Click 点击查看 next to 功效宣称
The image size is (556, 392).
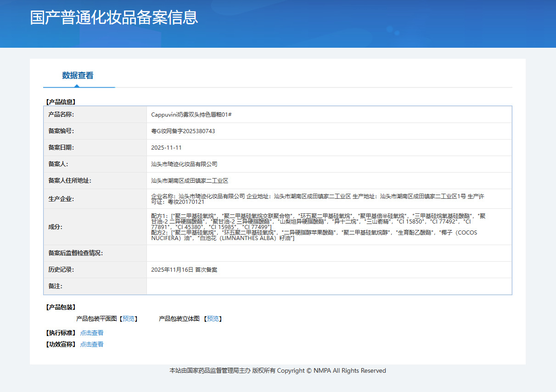[92, 344]
